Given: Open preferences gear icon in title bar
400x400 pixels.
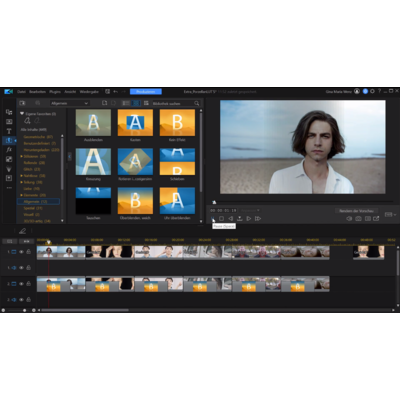Looking at the screenshot, I should (372, 91).
